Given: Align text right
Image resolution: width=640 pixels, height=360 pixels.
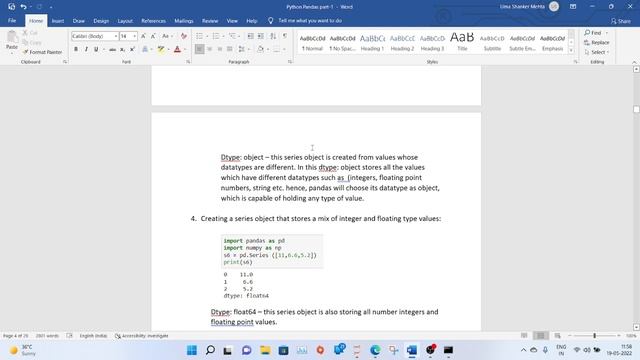Looking at the screenshot, I should pos(220,49).
